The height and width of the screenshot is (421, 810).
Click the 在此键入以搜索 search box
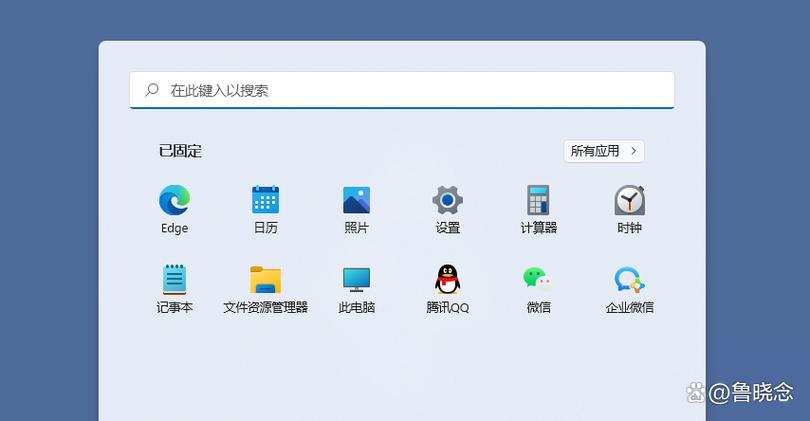click(402, 90)
